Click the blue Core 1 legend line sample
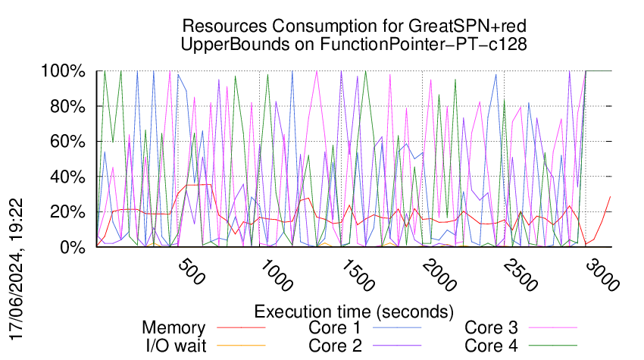 point(397,327)
